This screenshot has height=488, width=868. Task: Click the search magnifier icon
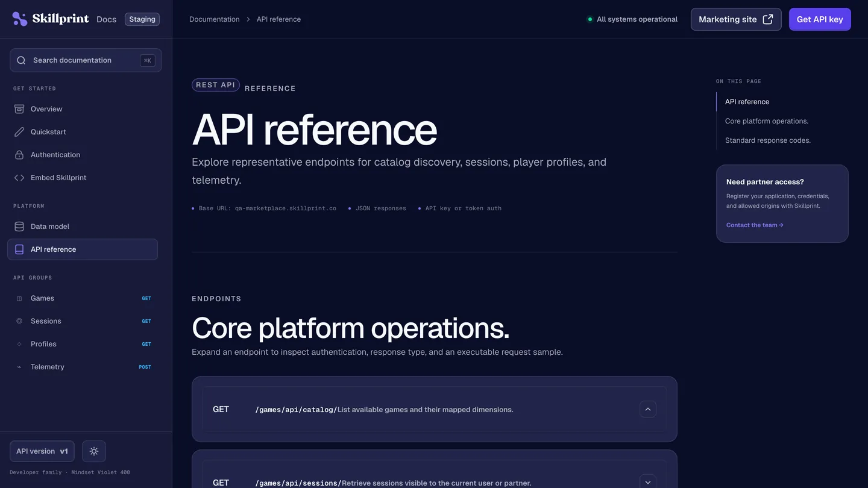tap(21, 60)
